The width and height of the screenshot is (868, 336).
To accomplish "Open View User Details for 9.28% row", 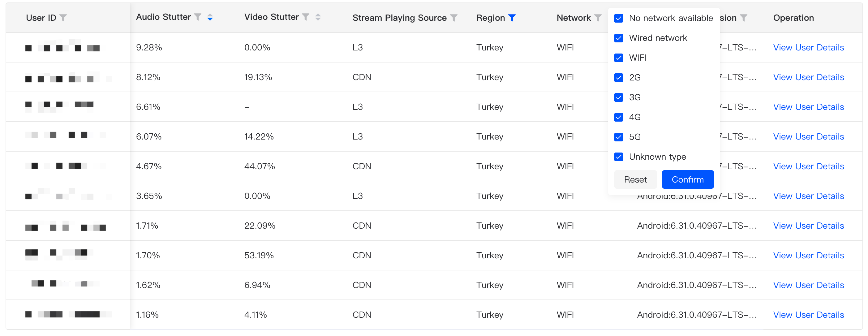I will (x=808, y=48).
